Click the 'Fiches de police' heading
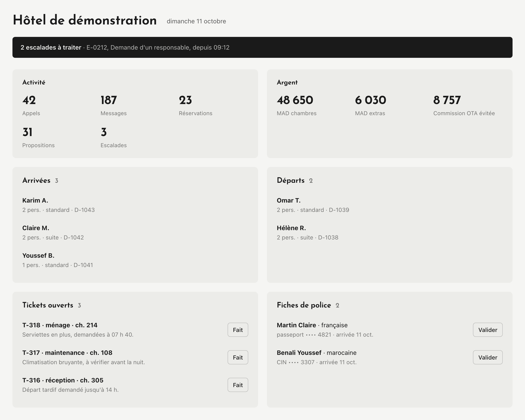Image resolution: width=525 pixels, height=420 pixels. point(304,305)
